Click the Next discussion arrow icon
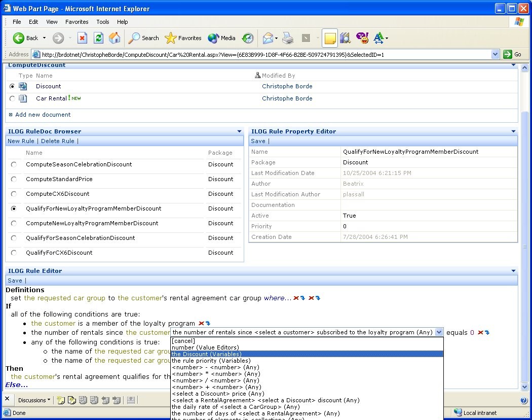Image resolution: width=532 pixels, height=420 pixels. tap(117, 400)
